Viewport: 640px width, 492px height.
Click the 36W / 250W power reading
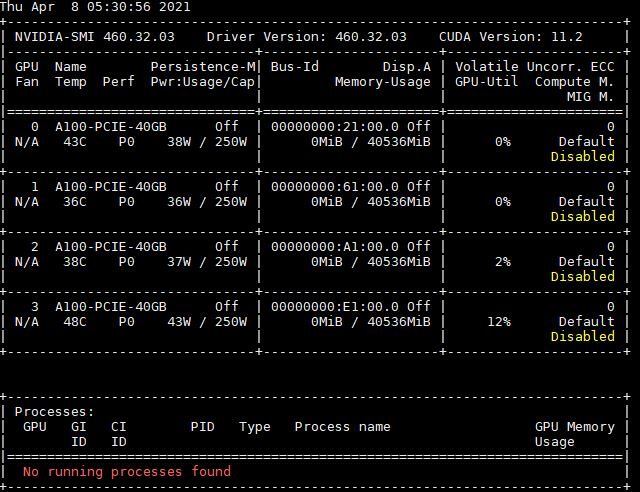207,202
